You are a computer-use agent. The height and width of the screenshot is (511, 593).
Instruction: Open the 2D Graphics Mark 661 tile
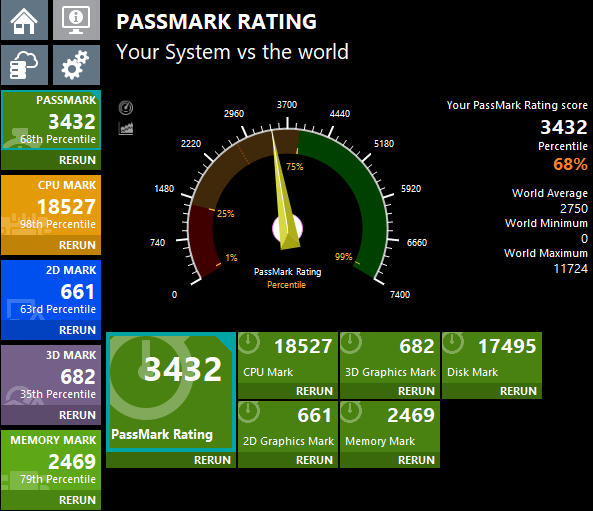click(x=288, y=427)
